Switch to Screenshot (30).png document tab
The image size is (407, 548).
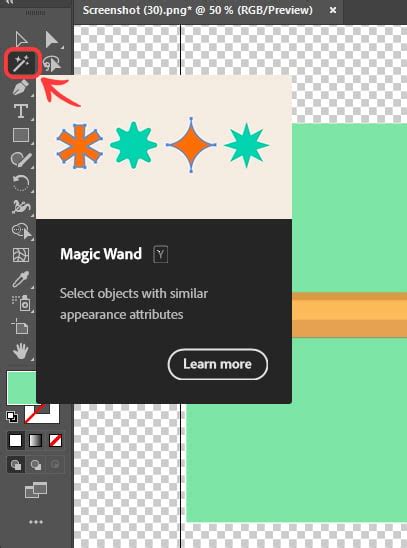click(198, 10)
